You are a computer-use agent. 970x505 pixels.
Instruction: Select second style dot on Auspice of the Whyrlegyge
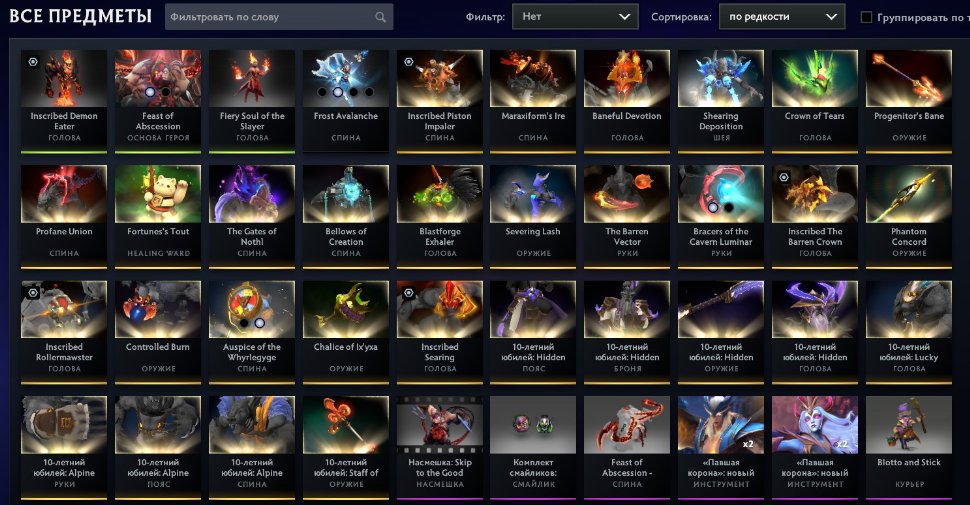click(x=260, y=323)
